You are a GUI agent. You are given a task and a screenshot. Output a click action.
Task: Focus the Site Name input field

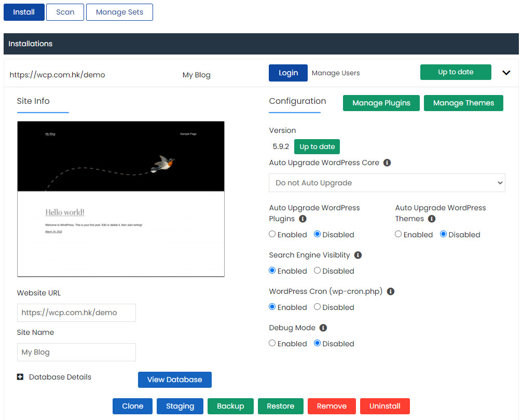(x=76, y=352)
